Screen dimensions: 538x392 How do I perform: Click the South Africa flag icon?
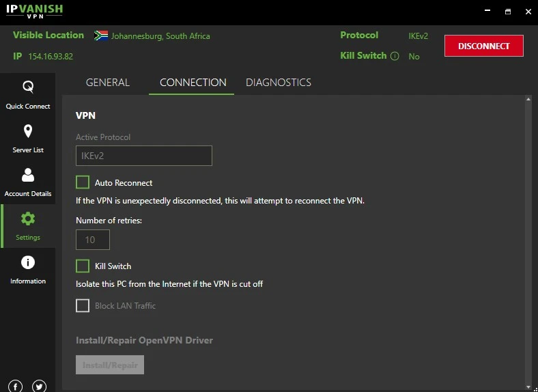[101, 36]
